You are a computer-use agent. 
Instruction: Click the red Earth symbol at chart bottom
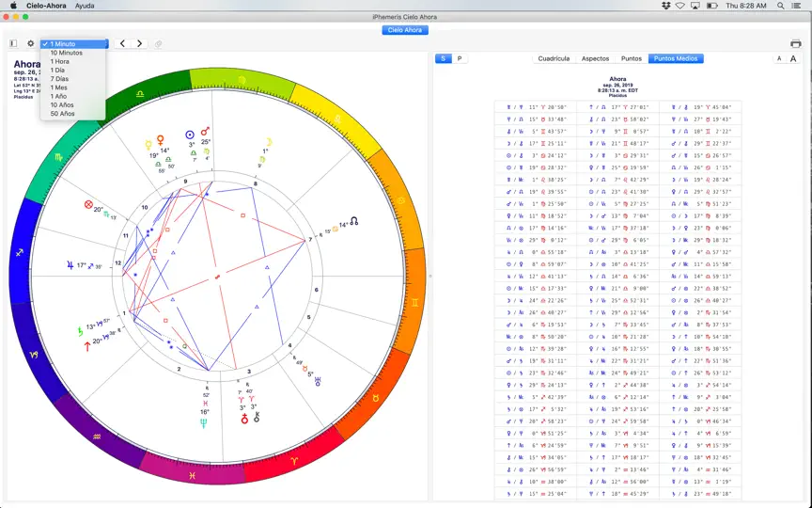(244, 419)
